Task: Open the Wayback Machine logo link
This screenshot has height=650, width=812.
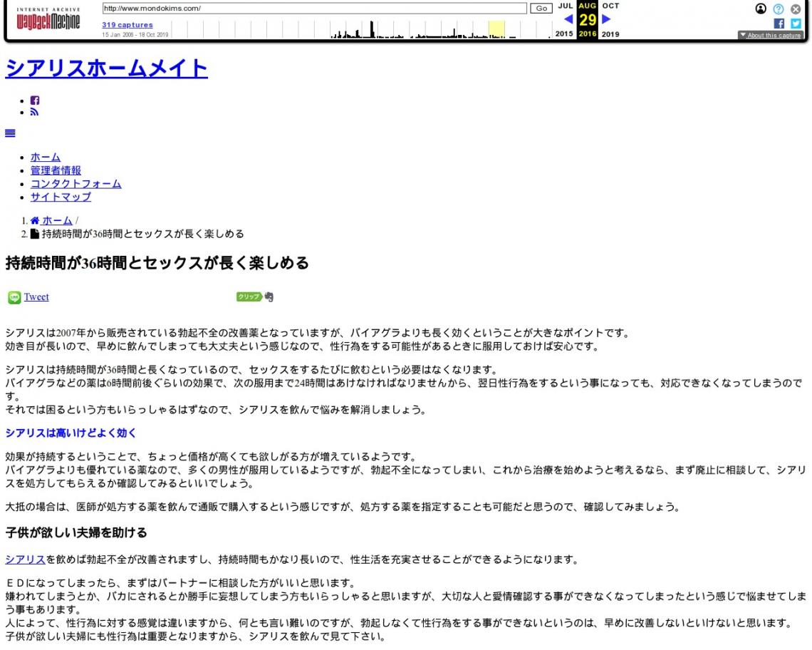Action: tap(48, 20)
